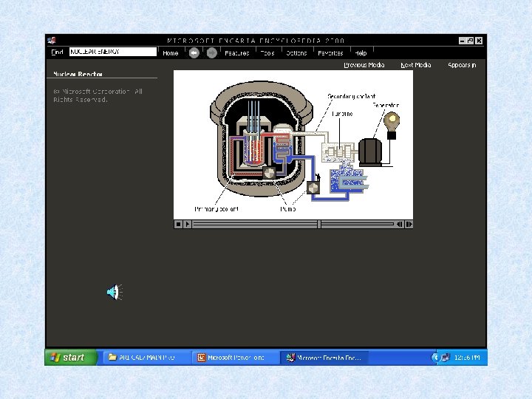Click the step forward frame icon
Viewport: 532px width, 399px height.
point(409,224)
